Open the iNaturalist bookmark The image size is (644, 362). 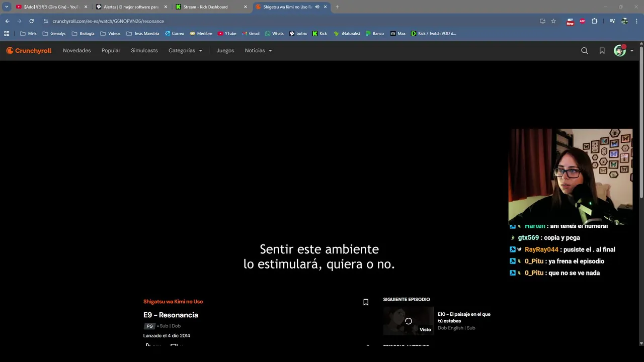point(347,34)
